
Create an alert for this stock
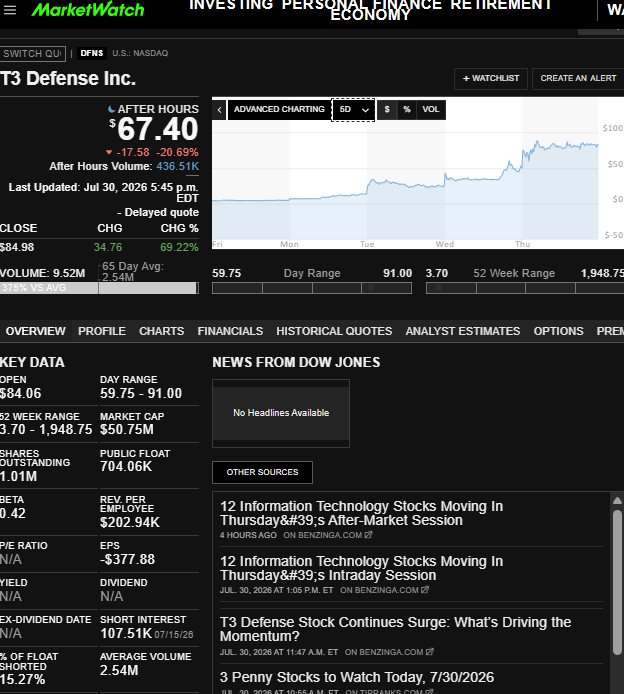[x=578, y=79]
